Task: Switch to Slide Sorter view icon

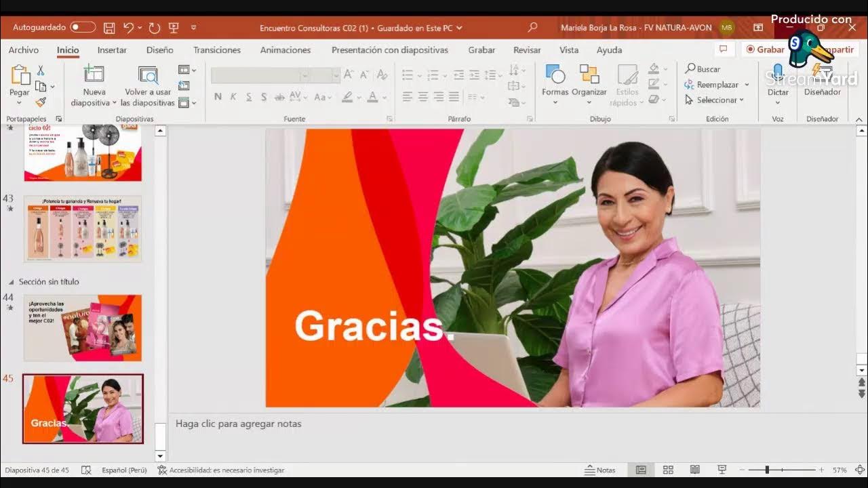Action: [668, 470]
